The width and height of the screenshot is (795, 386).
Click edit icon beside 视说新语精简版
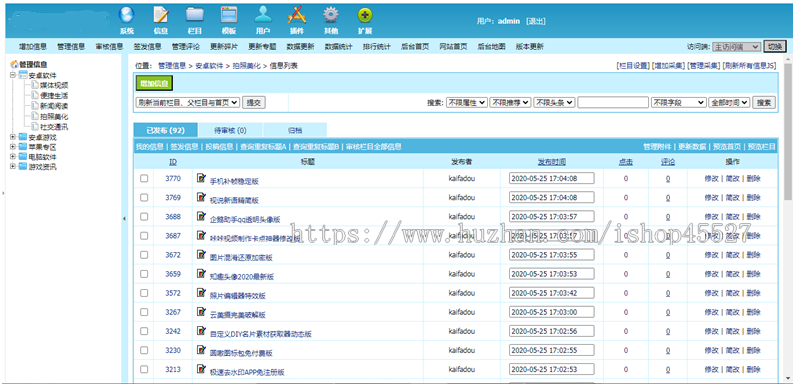click(x=201, y=197)
